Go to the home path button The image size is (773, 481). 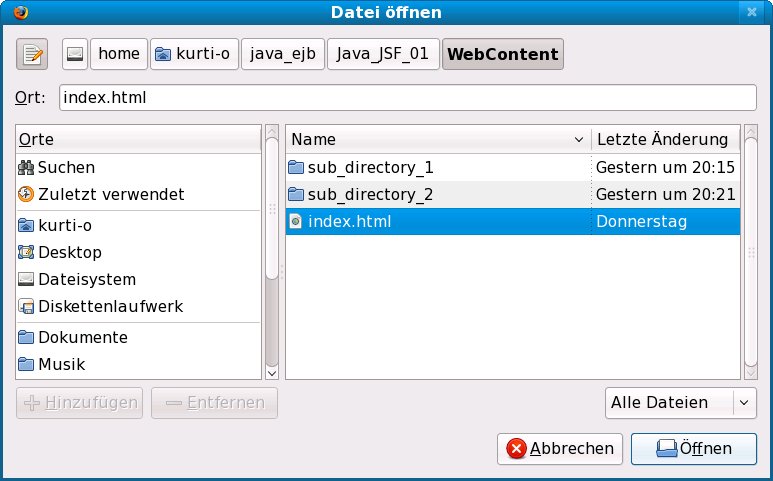click(x=118, y=54)
